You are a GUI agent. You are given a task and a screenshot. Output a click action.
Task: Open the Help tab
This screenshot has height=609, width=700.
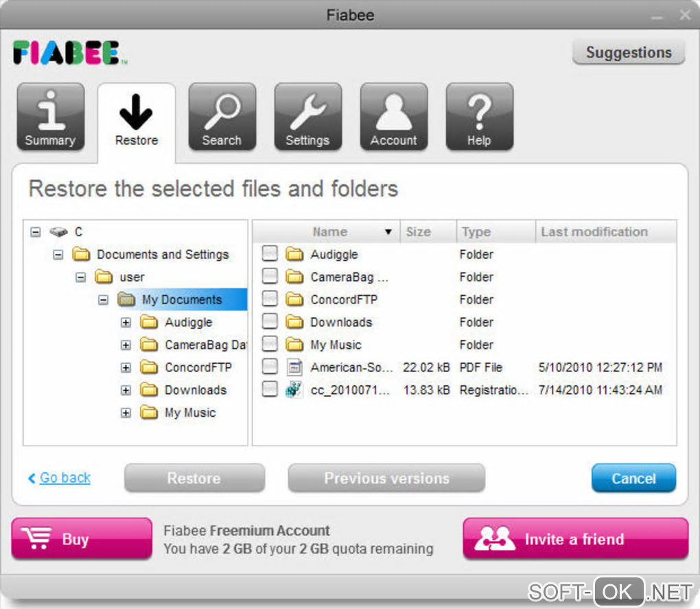[479, 117]
